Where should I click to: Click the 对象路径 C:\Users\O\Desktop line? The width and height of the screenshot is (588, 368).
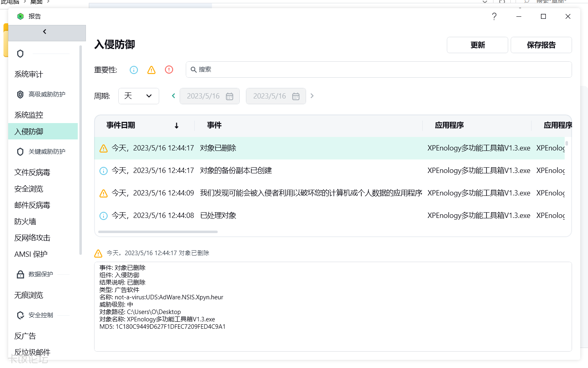140,312
